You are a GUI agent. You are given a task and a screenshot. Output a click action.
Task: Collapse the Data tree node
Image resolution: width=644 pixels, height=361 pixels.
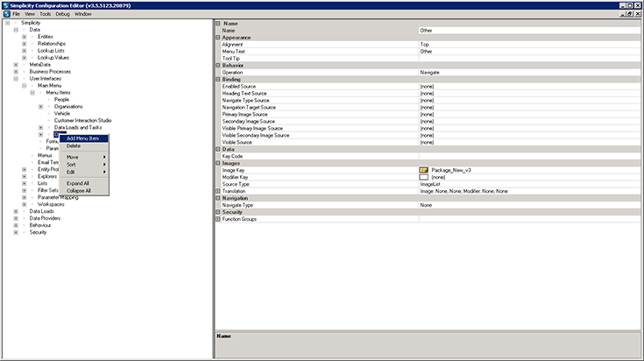16,30
